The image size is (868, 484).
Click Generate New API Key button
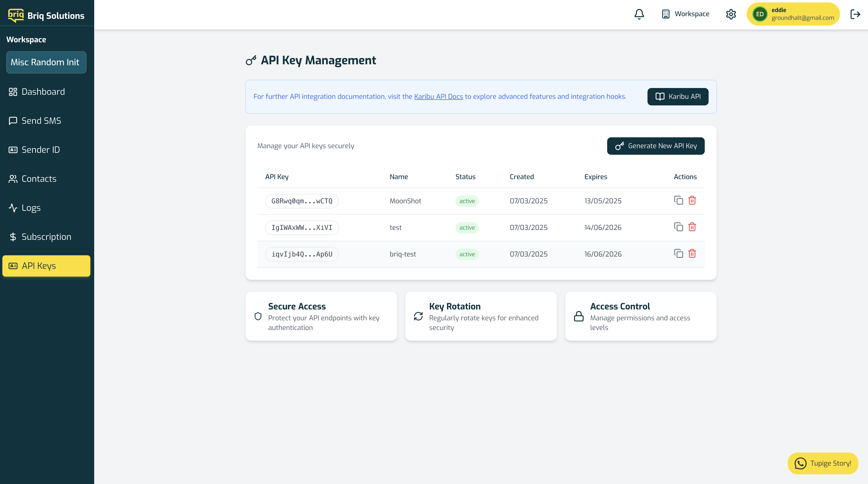pyautogui.click(x=655, y=146)
